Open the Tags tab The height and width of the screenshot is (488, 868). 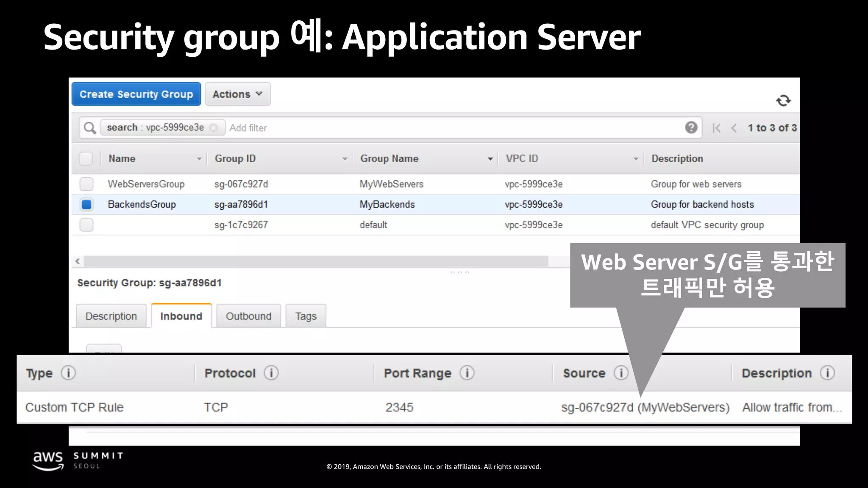coord(306,316)
